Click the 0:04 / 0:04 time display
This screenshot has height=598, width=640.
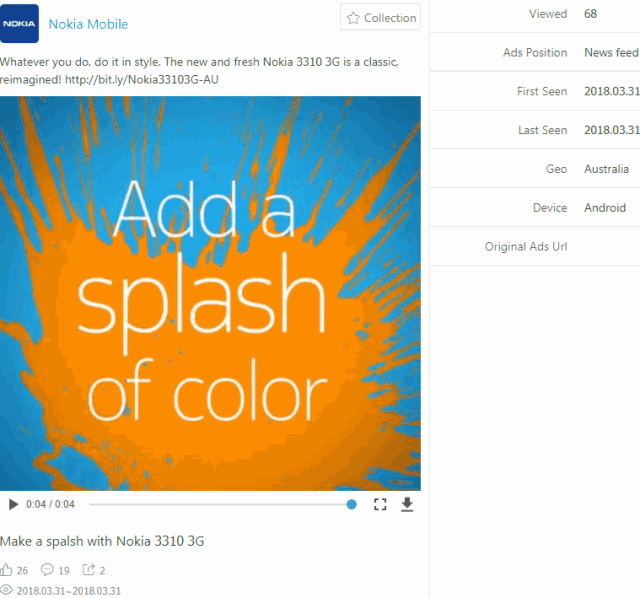point(50,505)
